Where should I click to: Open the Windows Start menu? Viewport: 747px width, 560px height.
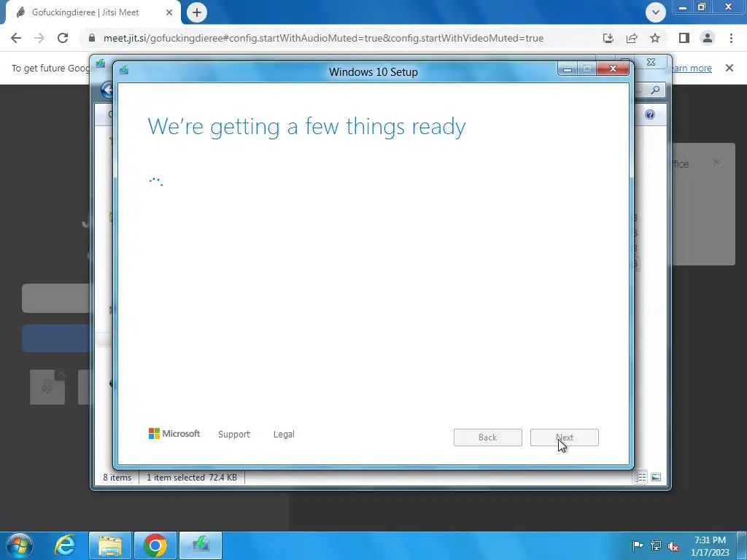click(19, 545)
